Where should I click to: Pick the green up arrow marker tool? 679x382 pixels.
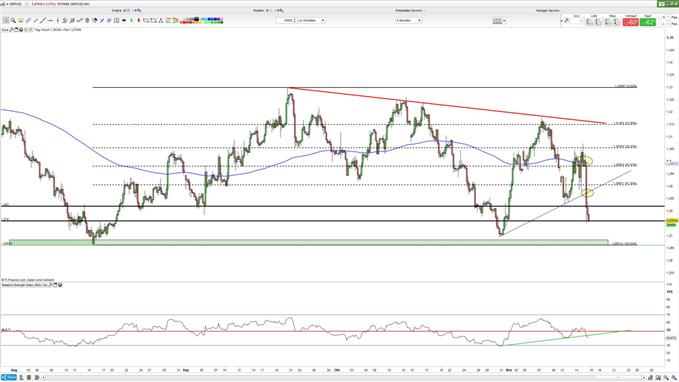tap(131, 20)
